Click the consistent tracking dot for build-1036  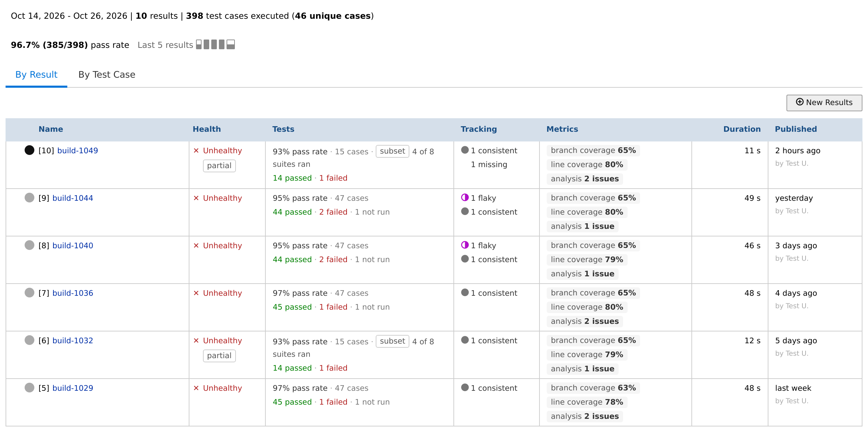pos(465,292)
